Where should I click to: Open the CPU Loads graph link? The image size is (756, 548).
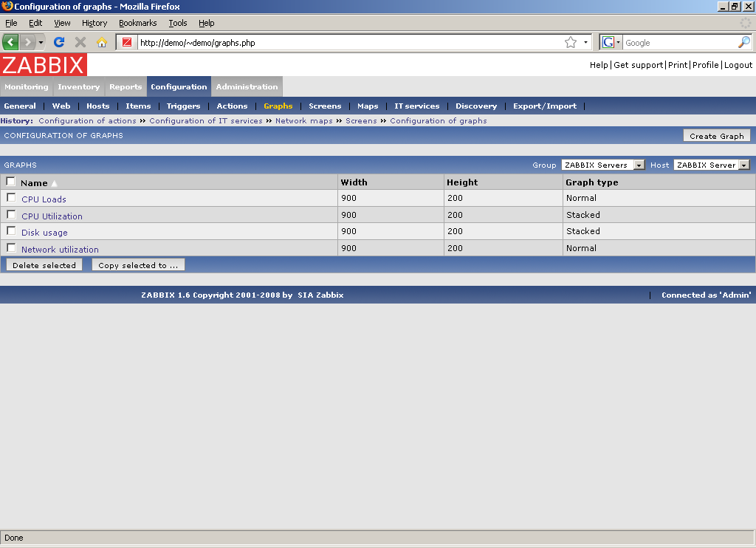tap(44, 199)
